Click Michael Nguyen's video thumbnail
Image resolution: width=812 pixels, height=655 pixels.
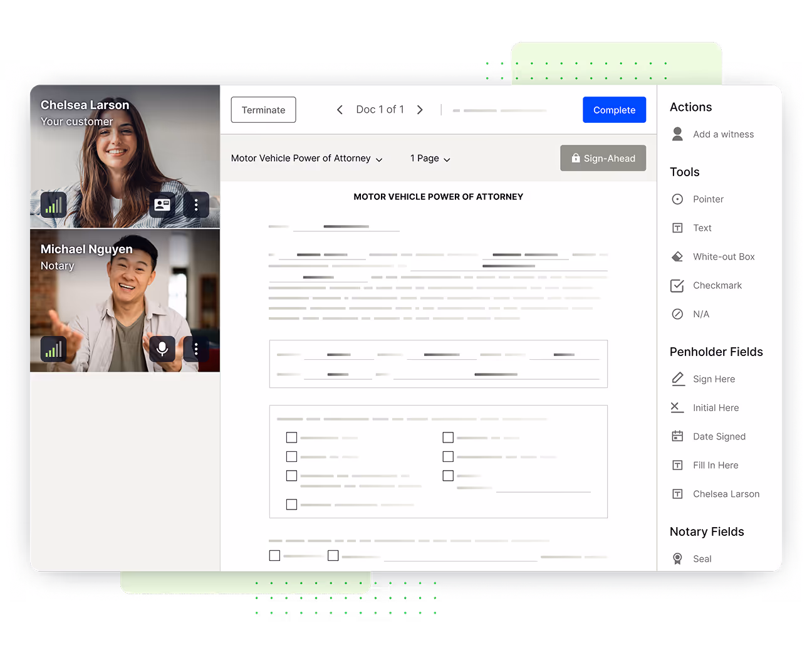pyautogui.click(x=125, y=301)
